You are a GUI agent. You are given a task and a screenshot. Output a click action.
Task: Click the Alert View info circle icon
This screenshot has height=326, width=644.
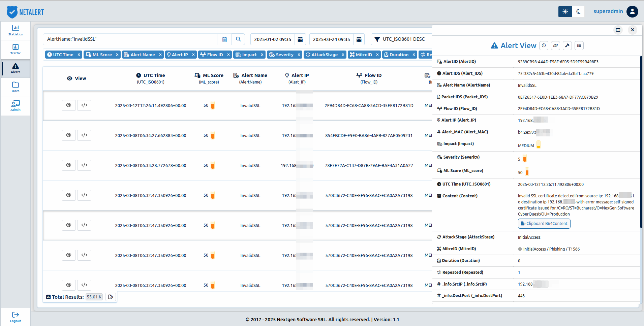544,45
